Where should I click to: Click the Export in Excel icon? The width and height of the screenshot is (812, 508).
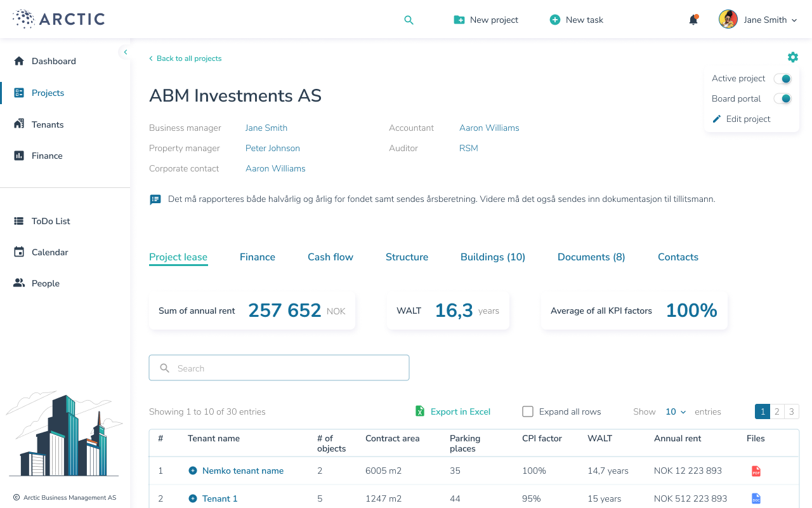point(419,411)
